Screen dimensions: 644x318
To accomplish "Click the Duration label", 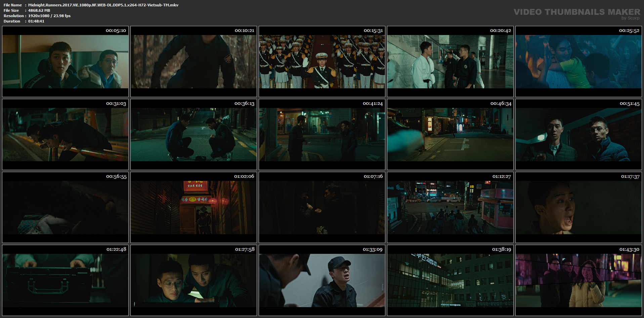I will tap(12, 21).
